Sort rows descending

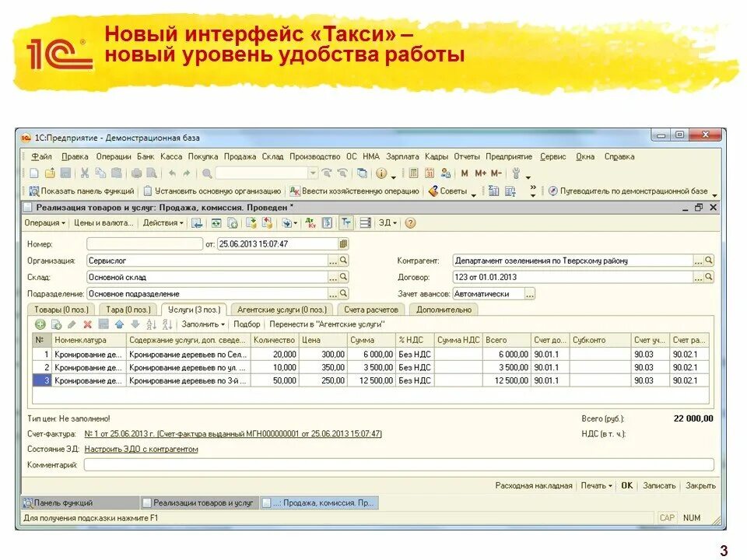pyautogui.click(x=167, y=324)
